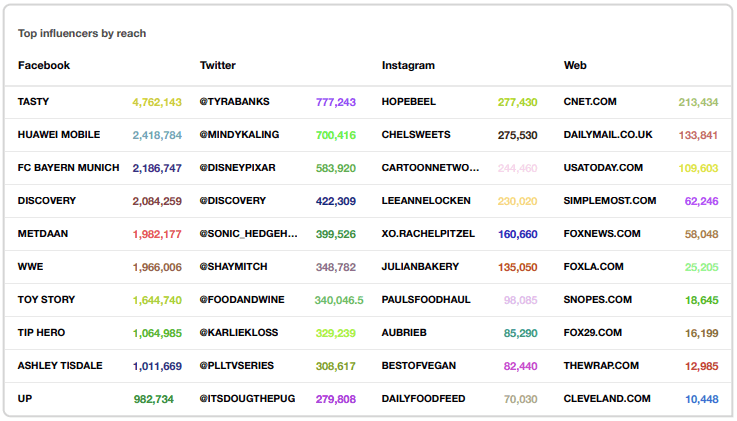Click reach value 2,418,784
The image size is (737, 421).
(157, 135)
